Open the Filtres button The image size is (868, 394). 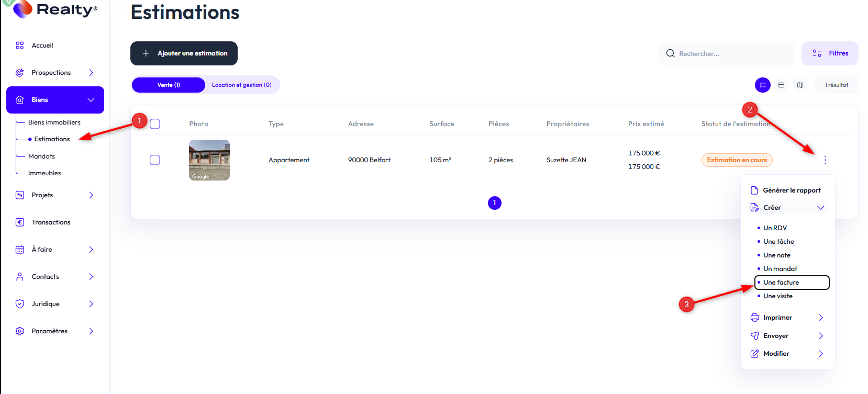[830, 53]
